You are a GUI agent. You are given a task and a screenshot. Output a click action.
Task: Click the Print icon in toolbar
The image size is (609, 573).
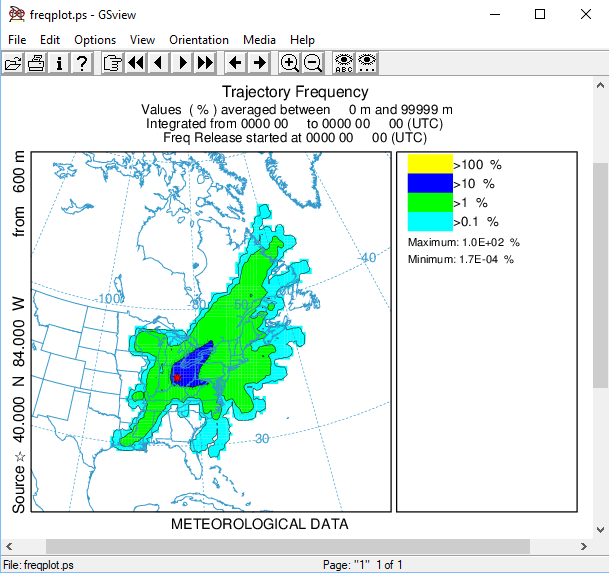pyautogui.click(x=36, y=63)
